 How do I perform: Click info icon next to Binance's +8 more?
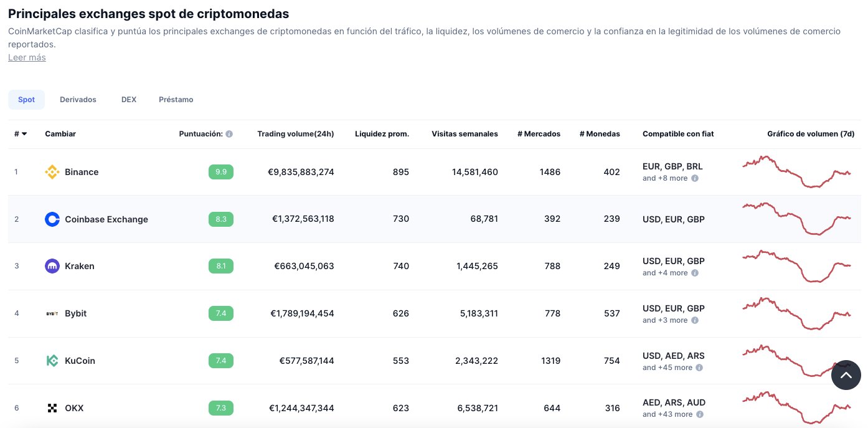pos(695,178)
